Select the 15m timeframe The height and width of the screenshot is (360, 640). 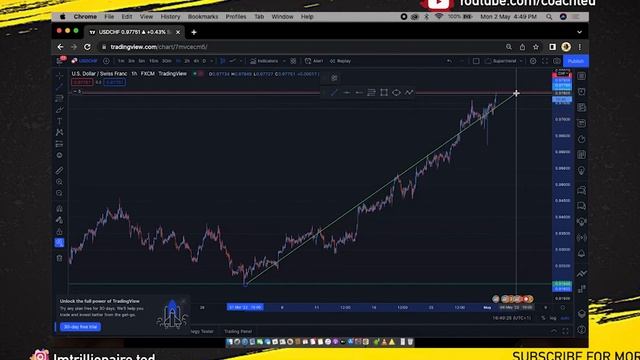[153, 61]
